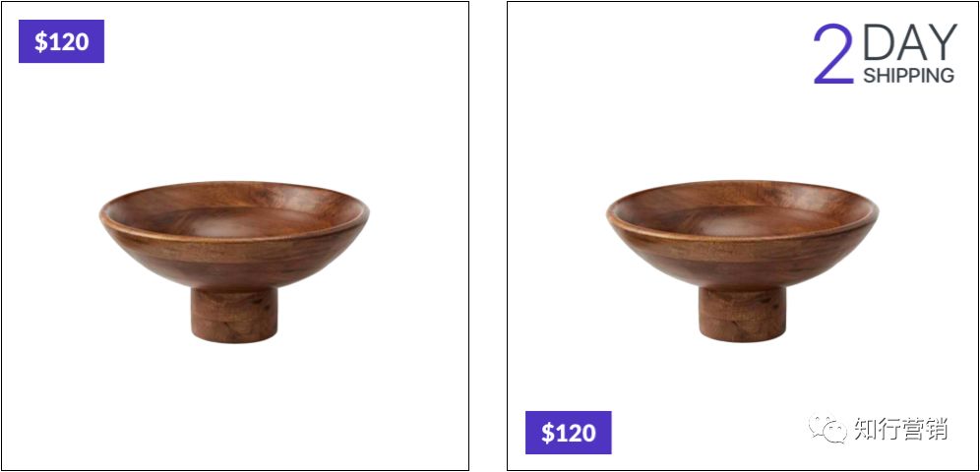Select the wooden bowl in the right card
The height and width of the screenshot is (472, 980).
coord(742,261)
